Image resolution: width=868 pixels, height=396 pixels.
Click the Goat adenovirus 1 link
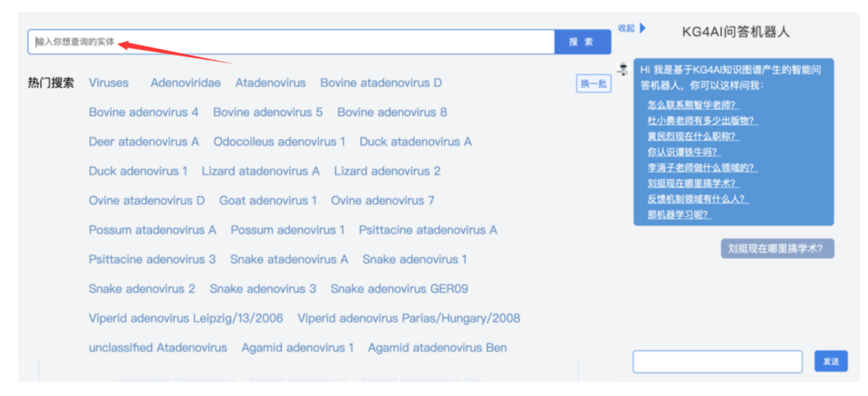pyautogui.click(x=268, y=200)
